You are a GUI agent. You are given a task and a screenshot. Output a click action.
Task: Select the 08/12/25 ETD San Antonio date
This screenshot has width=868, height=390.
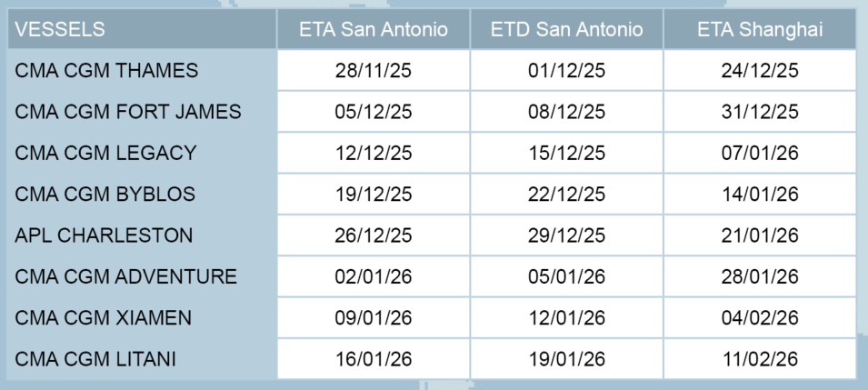[x=566, y=112]
